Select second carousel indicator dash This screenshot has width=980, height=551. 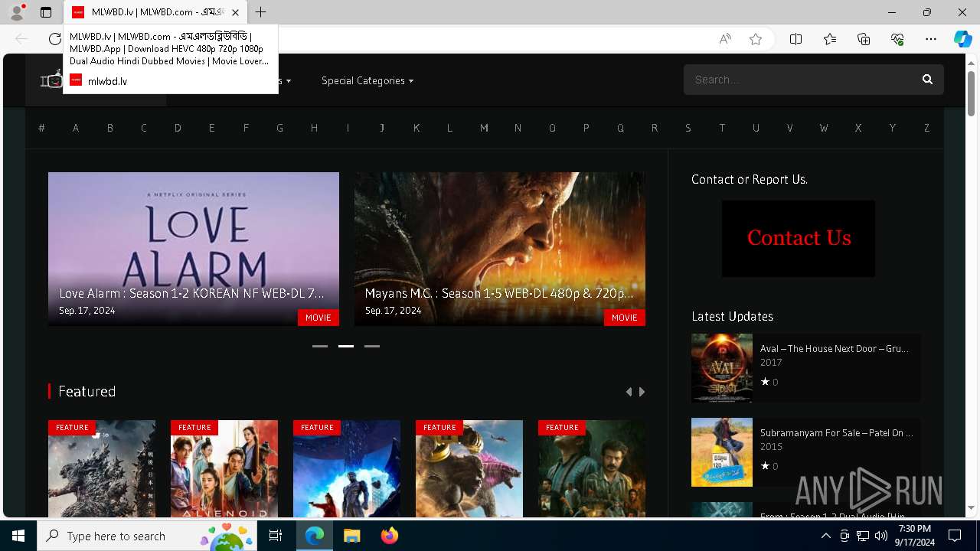coord(346,346)
